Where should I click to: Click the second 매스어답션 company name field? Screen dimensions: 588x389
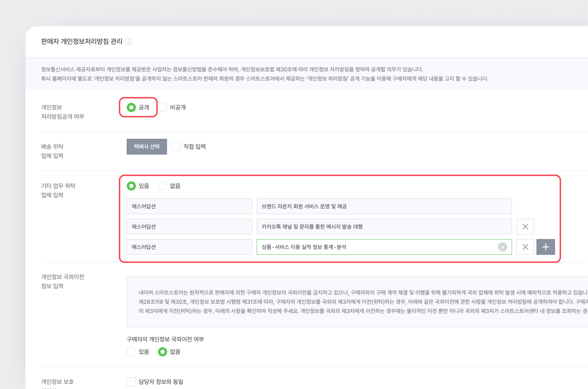[x=189, y=227]
